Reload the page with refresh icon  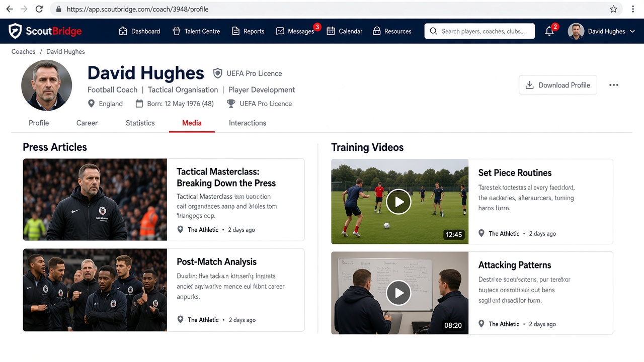click(39, 9)
